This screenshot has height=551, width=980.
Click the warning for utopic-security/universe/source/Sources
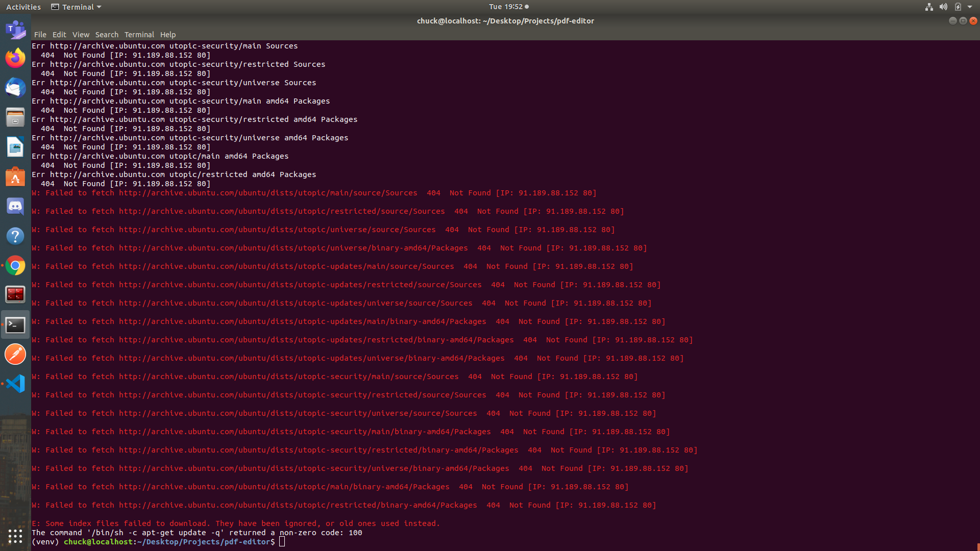click(344, 413)
